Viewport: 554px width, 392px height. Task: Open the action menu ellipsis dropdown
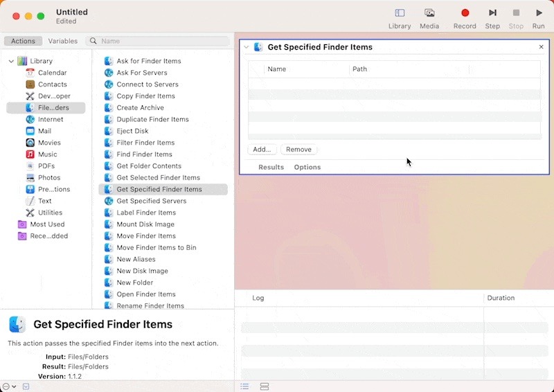pyautogui.click(x=9, y=386)
